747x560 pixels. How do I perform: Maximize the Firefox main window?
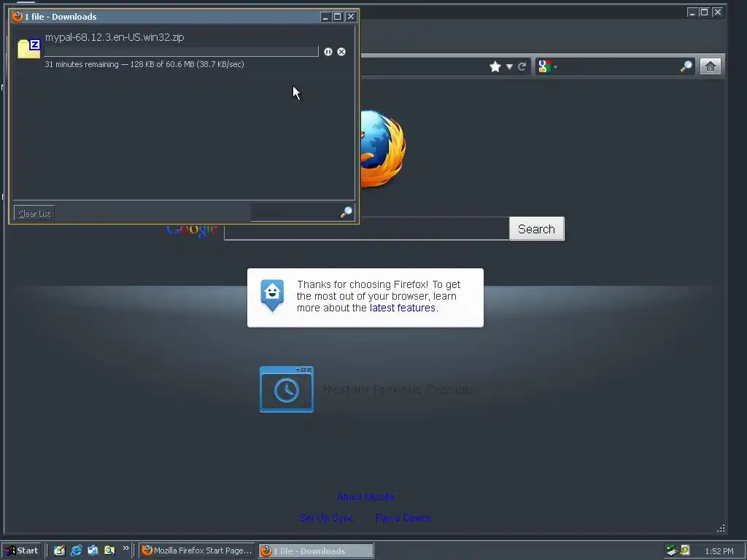click(x=704, y=12)
